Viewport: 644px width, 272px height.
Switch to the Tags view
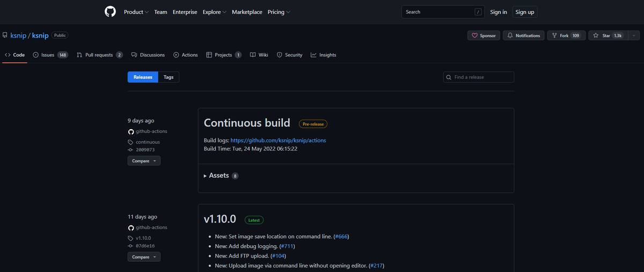point(169,77)
